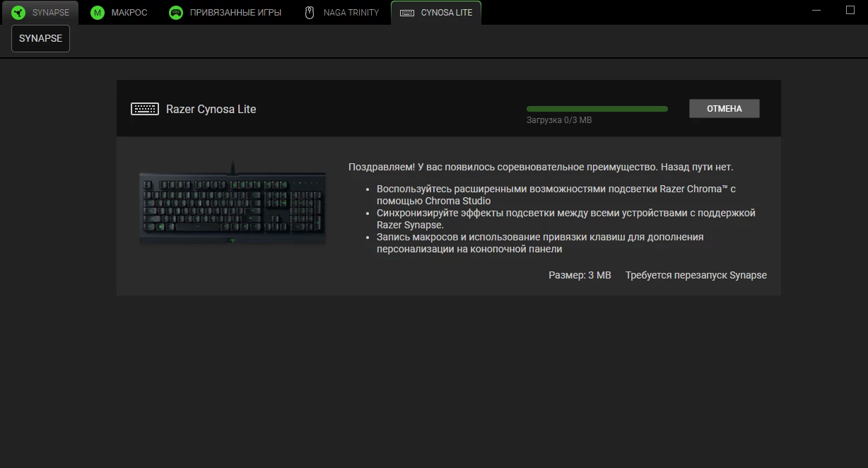
Task: Open the ПРИВЯЗАННЫЕ ИГРЫ tab
Action: click(x=225, y=13)
